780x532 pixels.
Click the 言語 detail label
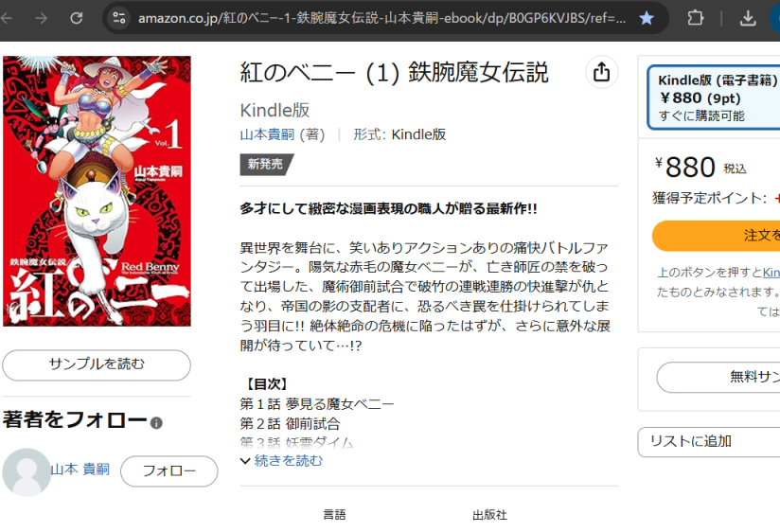[334, 515]
